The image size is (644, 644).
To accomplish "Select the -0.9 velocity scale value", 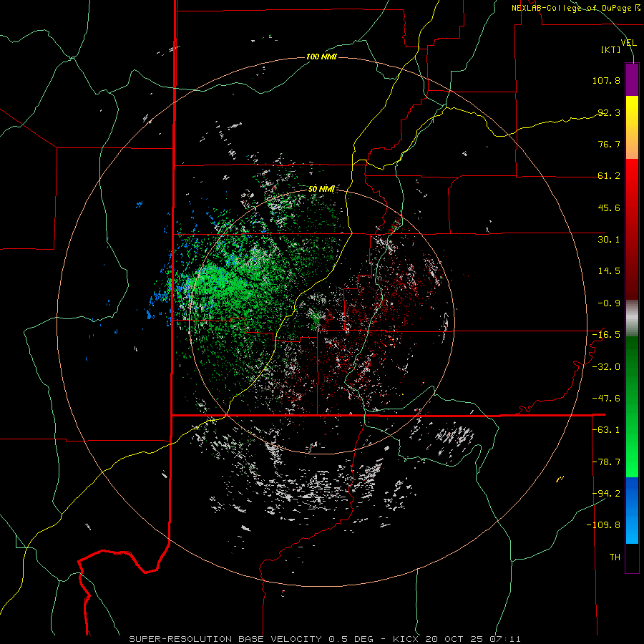I will coord(609,303).
